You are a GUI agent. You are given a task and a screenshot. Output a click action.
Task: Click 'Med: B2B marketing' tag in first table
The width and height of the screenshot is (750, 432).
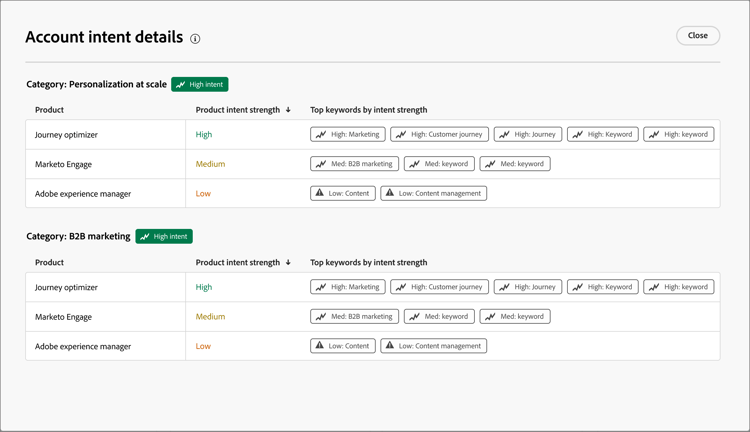pos(354,164)
